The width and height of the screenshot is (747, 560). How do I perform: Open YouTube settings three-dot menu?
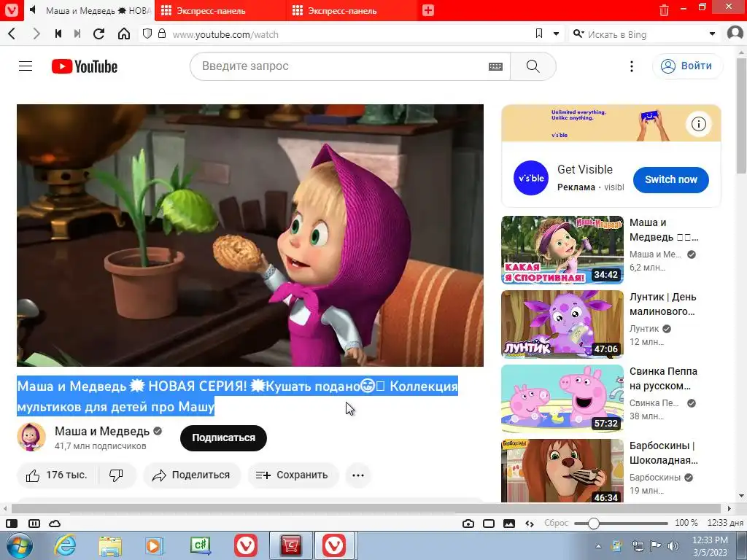632,66
